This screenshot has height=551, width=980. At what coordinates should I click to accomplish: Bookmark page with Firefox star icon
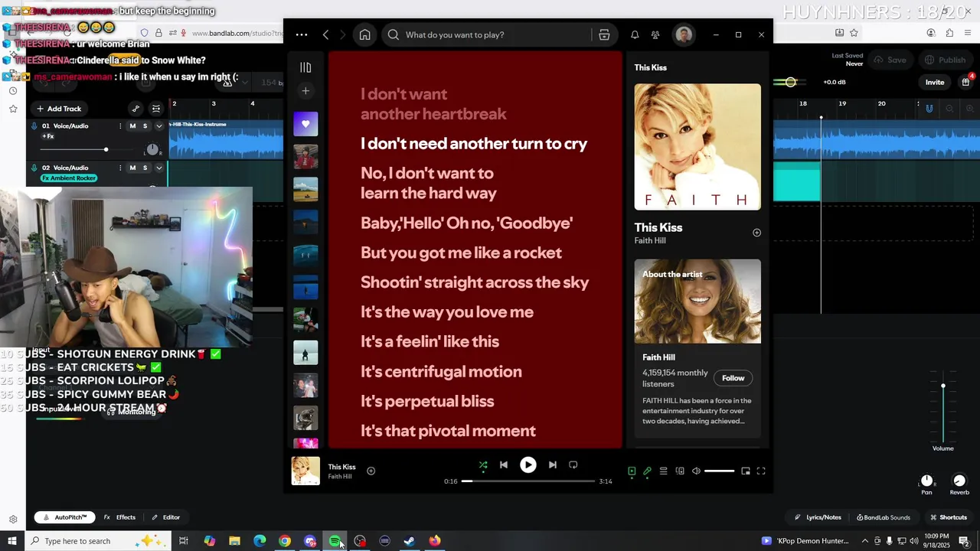[854, 33]
